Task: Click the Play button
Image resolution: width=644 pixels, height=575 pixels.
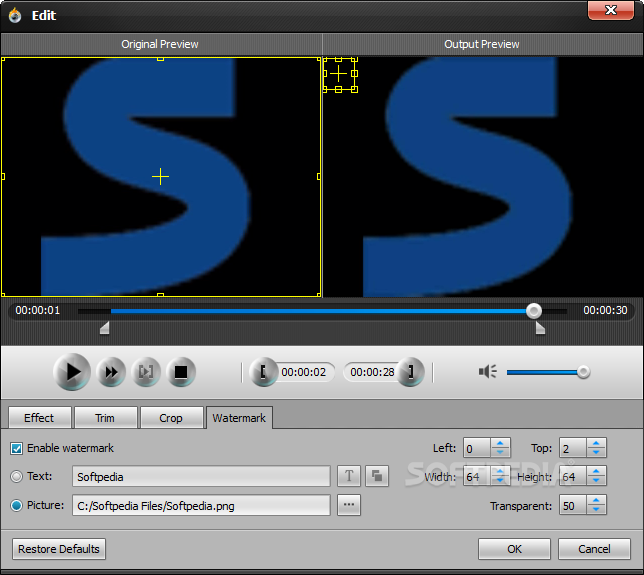Action: pyautogui.click(x=72, y=372)
